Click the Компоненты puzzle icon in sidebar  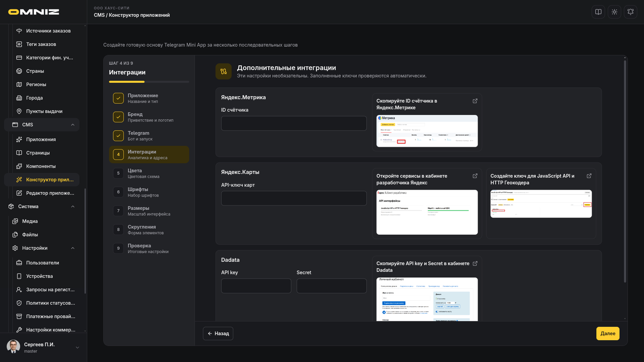click(x=19, y=166)
